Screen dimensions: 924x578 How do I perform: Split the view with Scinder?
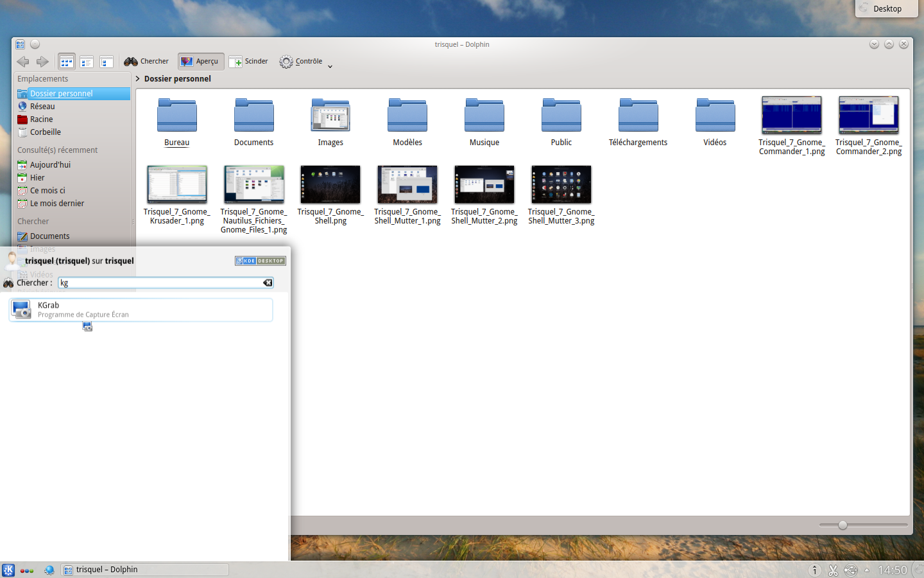pos(249,62)
